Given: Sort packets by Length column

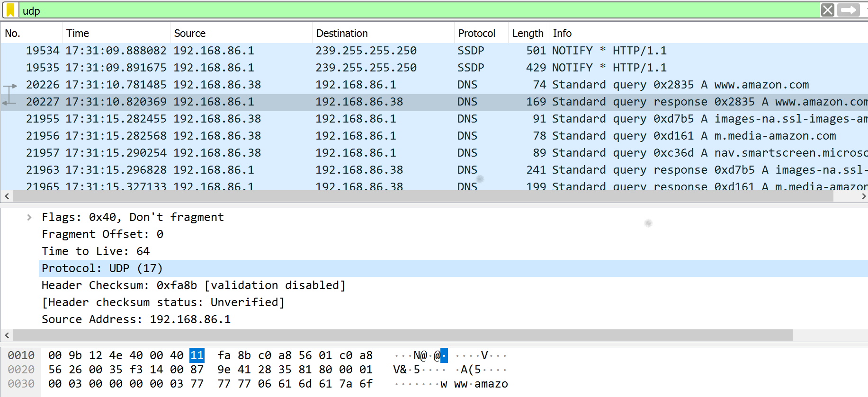Looking at the screenshot, I should click(x=528, y=33).
